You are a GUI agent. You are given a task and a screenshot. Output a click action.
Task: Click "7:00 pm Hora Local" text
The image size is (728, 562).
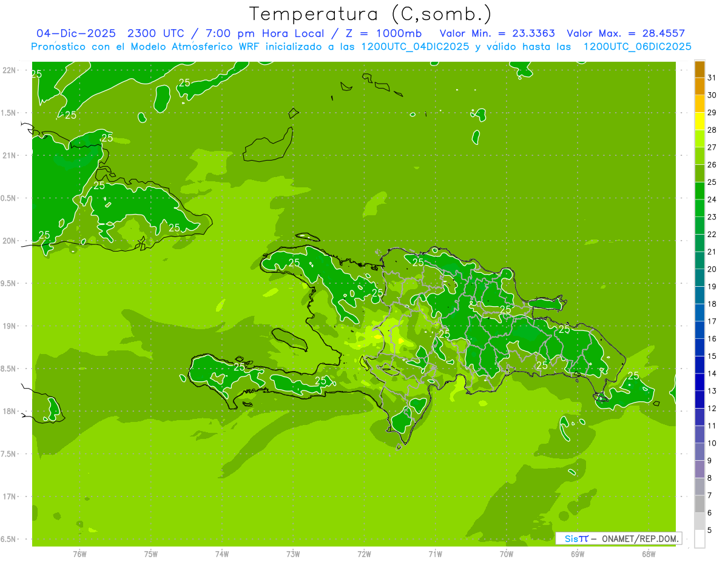click(263, 33)
